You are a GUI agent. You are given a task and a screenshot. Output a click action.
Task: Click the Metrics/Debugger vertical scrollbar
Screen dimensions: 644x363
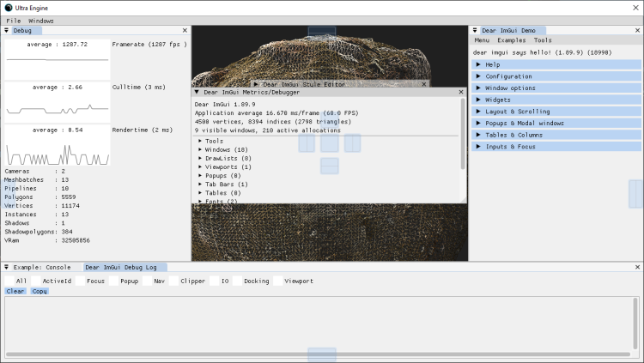click(465, 133)
